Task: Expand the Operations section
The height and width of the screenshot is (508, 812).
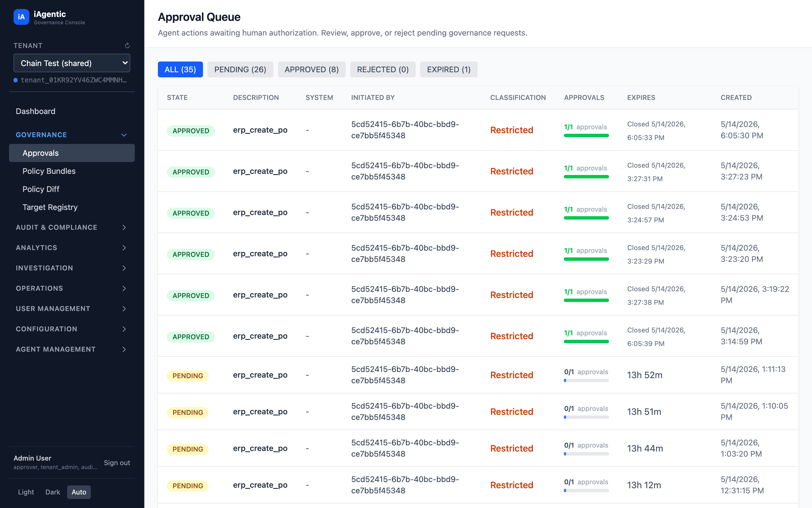Action: [72, 288]
